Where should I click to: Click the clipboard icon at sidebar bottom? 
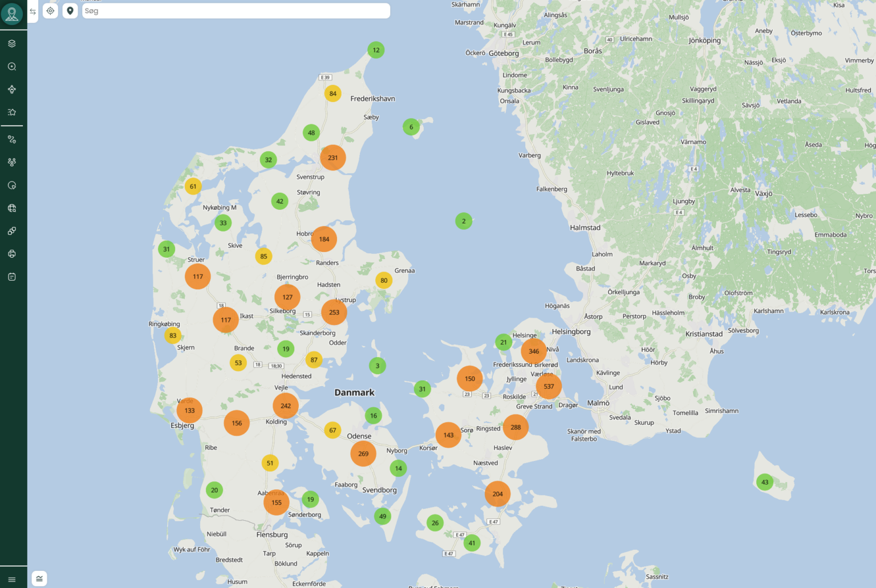click(x=12, y=276)
